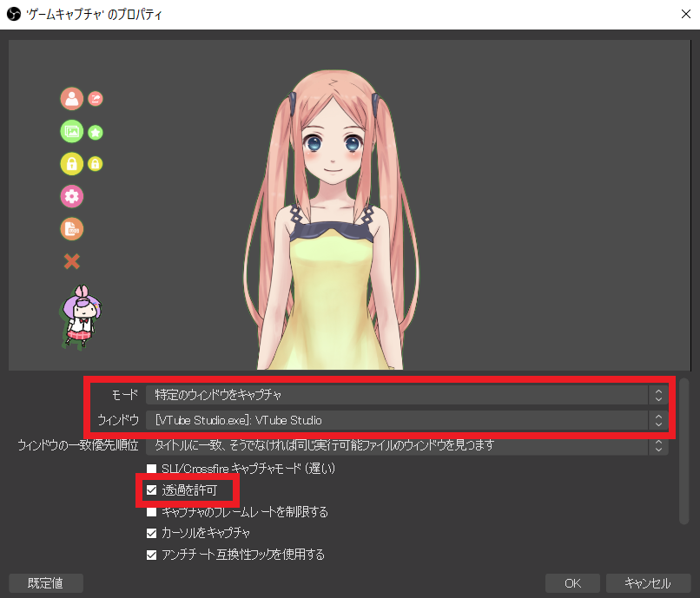The width and height of the screenshot is (700, 598).
Task: Click the ウィンドウの一致優先順位 spinner arrows
Action: (x=658, y=446)
